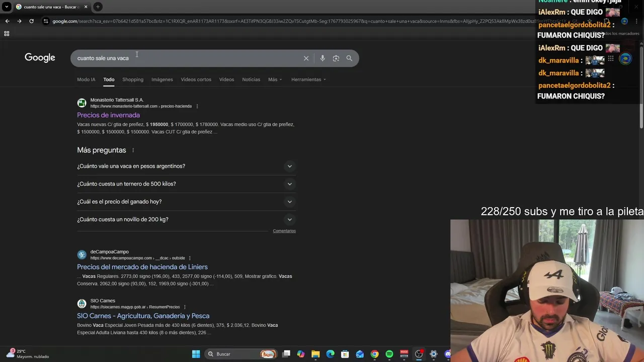Open the Windows Start menu
This screenshot has width=644, height=362.
click(196, 354)
